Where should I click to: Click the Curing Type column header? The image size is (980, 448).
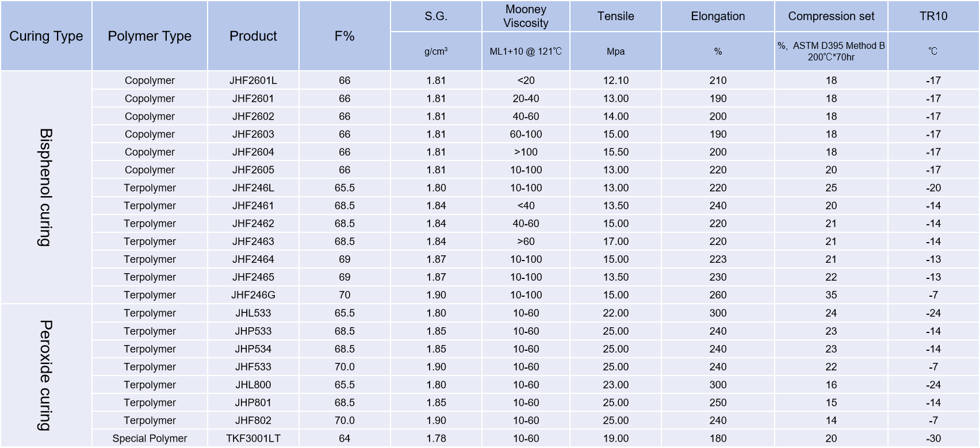[46, 36]
